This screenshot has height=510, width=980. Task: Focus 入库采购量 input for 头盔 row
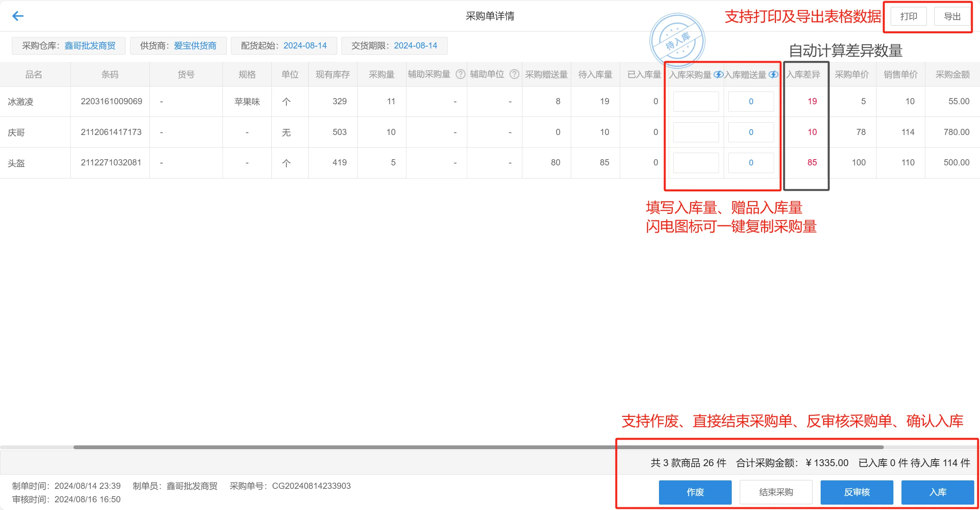[x=696, y=163]
